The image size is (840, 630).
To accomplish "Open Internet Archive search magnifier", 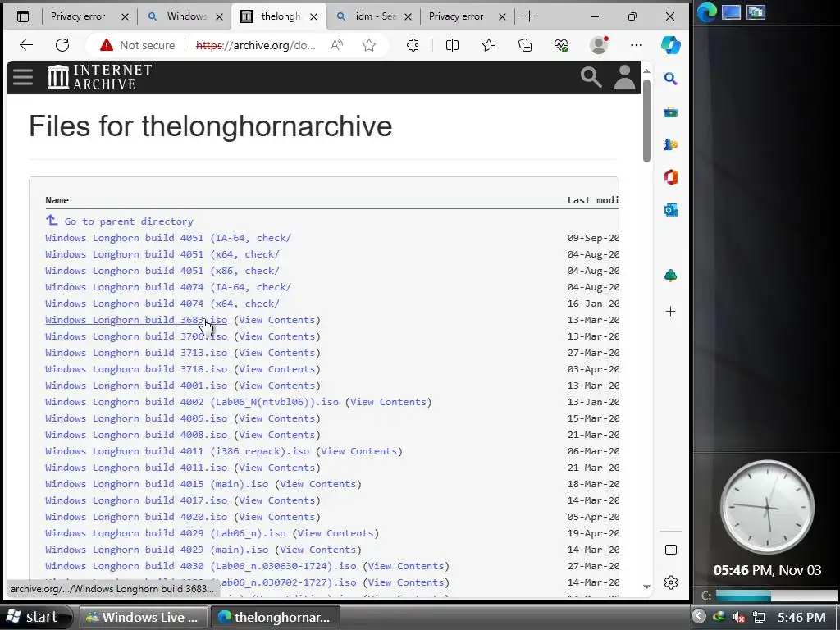I will [591, 77].
